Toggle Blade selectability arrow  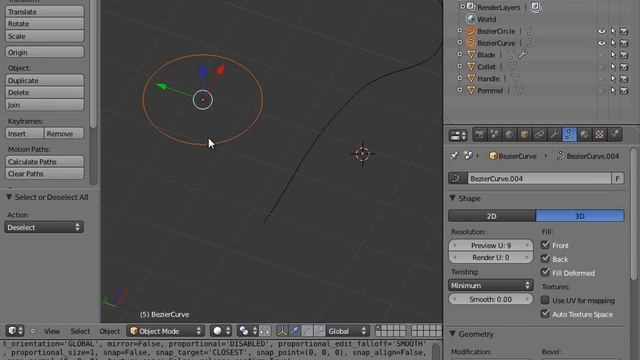tap(613, 55)
